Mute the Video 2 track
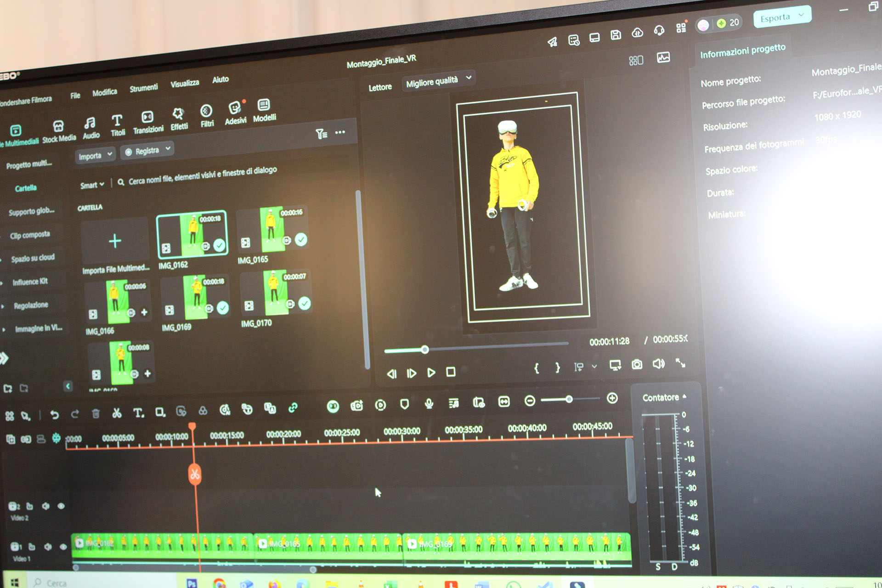This screenshot has width=882, height=588. pos(45,506)
